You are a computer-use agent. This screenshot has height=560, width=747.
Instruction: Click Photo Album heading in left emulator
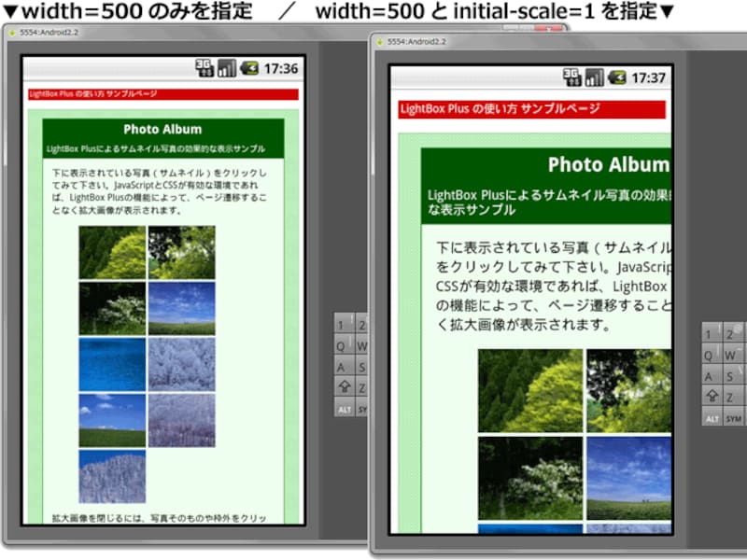pos(162,129)
